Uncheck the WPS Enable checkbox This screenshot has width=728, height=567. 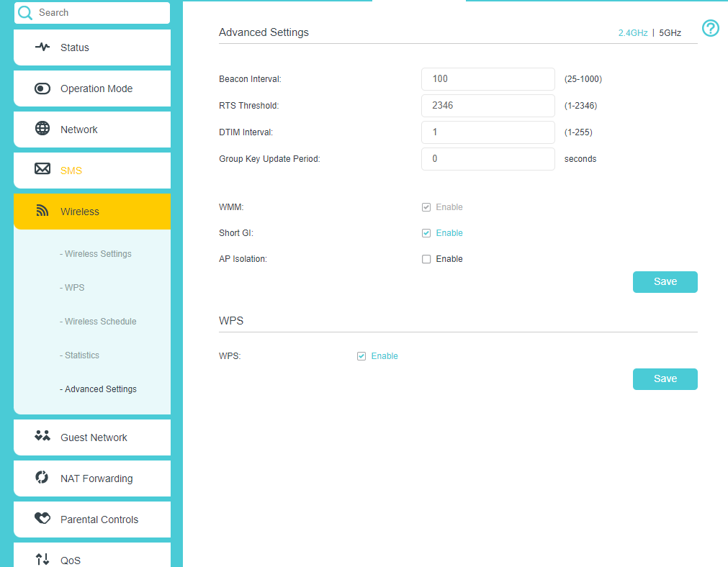pyautogui.click(x=361, y=356)
